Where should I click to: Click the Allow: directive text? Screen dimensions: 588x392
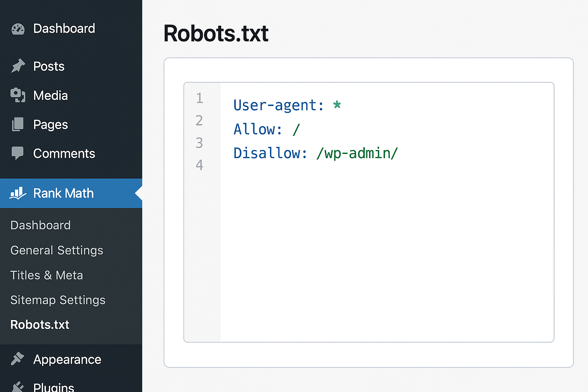(258, 129)
